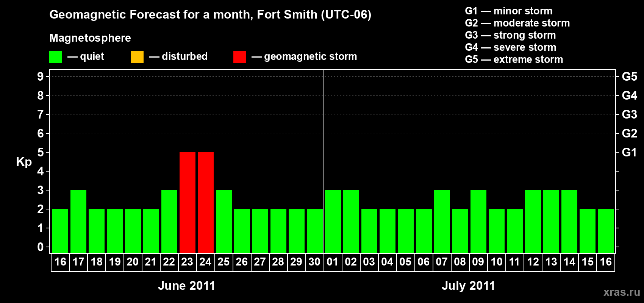Click the Kp value '5' on left axis

[41, 152]
